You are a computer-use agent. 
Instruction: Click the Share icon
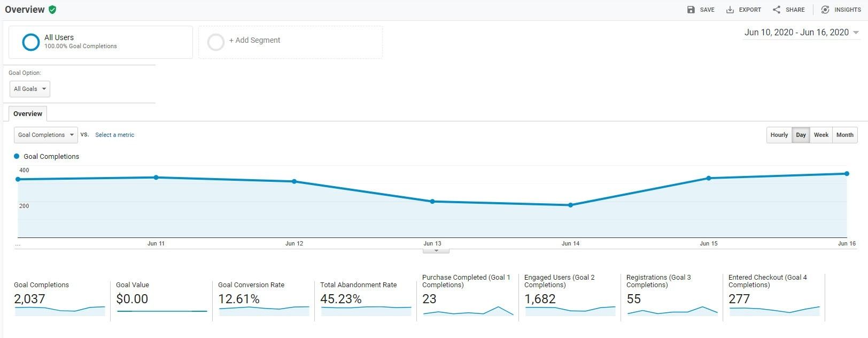pyautogui.click(x=777, y=10)
